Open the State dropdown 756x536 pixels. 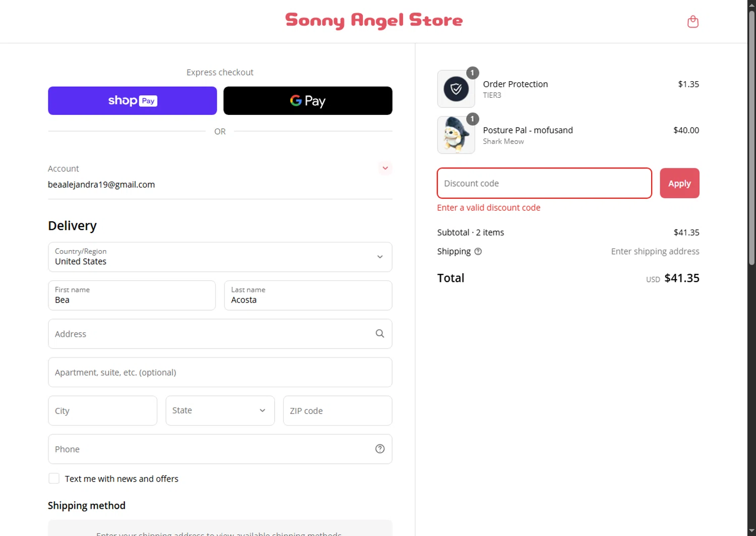[x=220, y=410]
